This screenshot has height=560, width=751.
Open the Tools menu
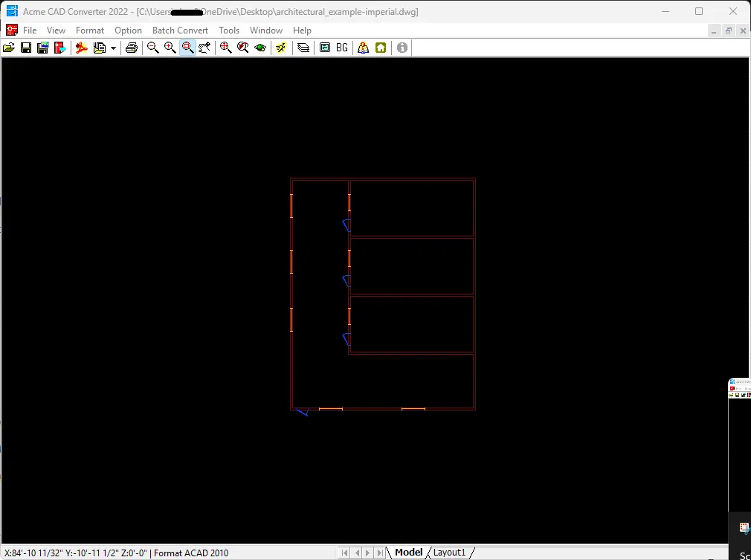click(229, 30)
